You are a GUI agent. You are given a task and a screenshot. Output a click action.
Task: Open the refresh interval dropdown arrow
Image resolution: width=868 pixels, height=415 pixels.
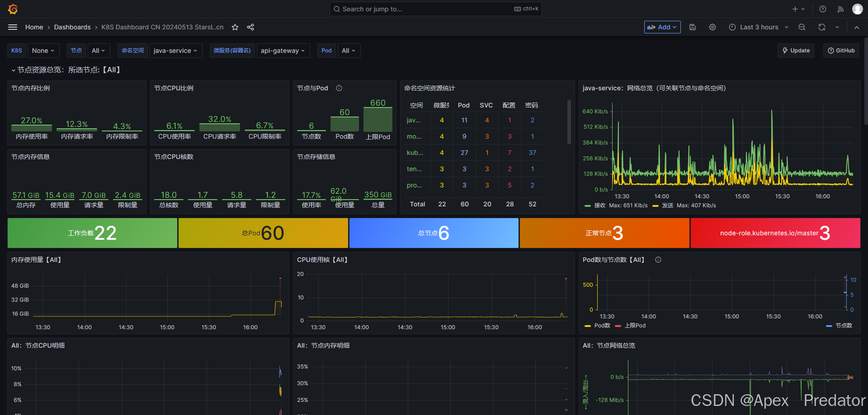coord(837,27)
